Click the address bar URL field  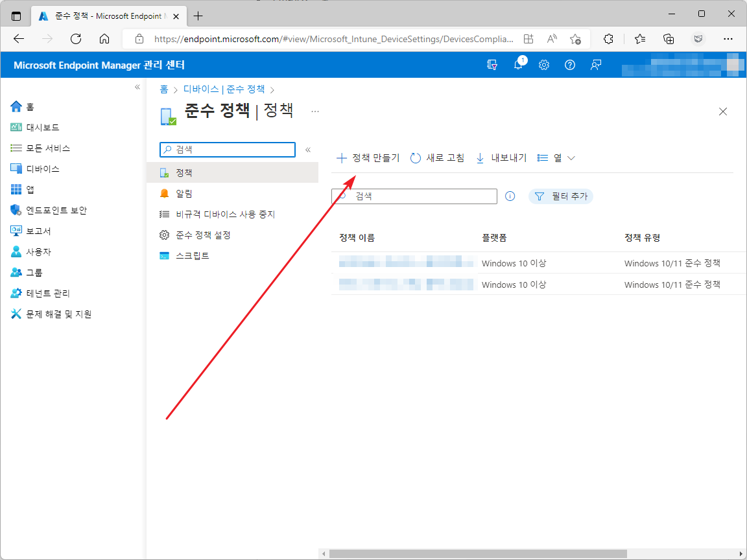pyautogui.click(x=333, y=39)
